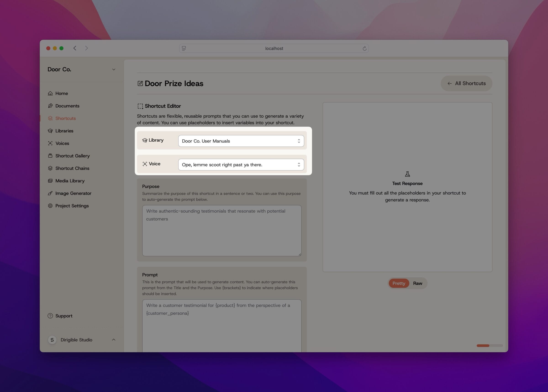Switch to Raw view mode
Image resolution: width=548 pixels, height=392 pixels.
point(417,283)
